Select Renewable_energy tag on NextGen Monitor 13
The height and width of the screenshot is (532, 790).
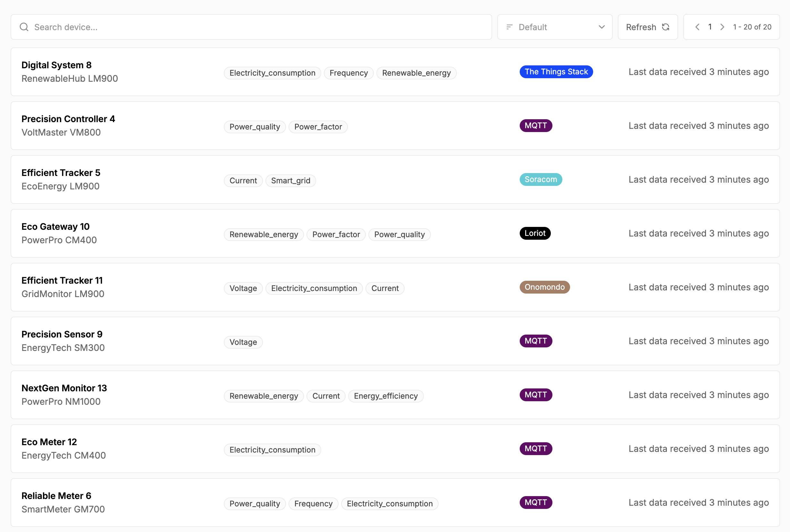(x=264, y=396)
